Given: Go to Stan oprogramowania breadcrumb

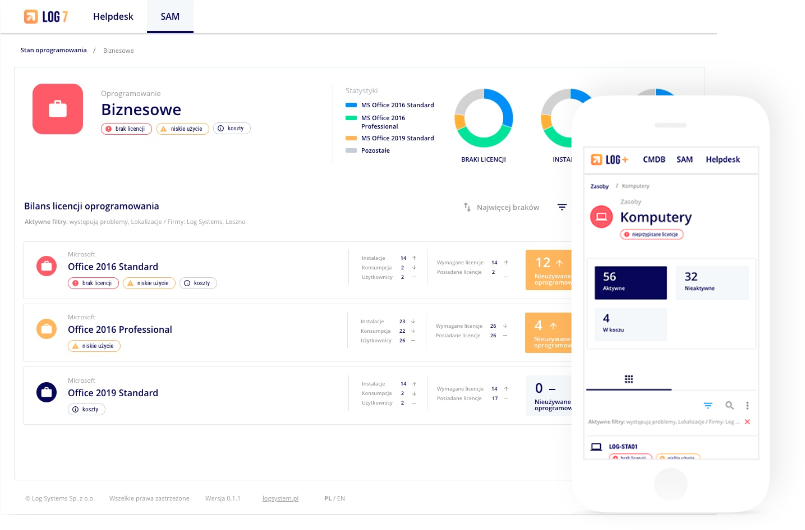Looking at the screenshot, I should [53, 50].
